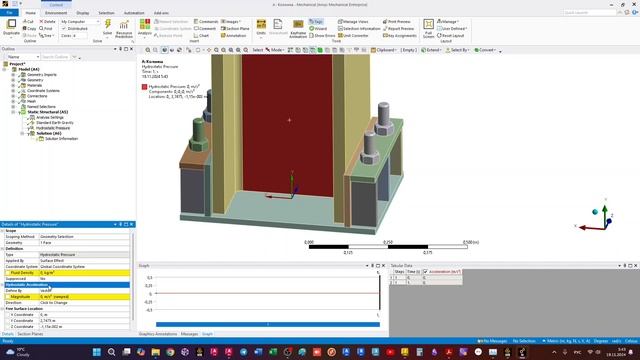
Task: Click the Cut command
Action: click(28, 22)
